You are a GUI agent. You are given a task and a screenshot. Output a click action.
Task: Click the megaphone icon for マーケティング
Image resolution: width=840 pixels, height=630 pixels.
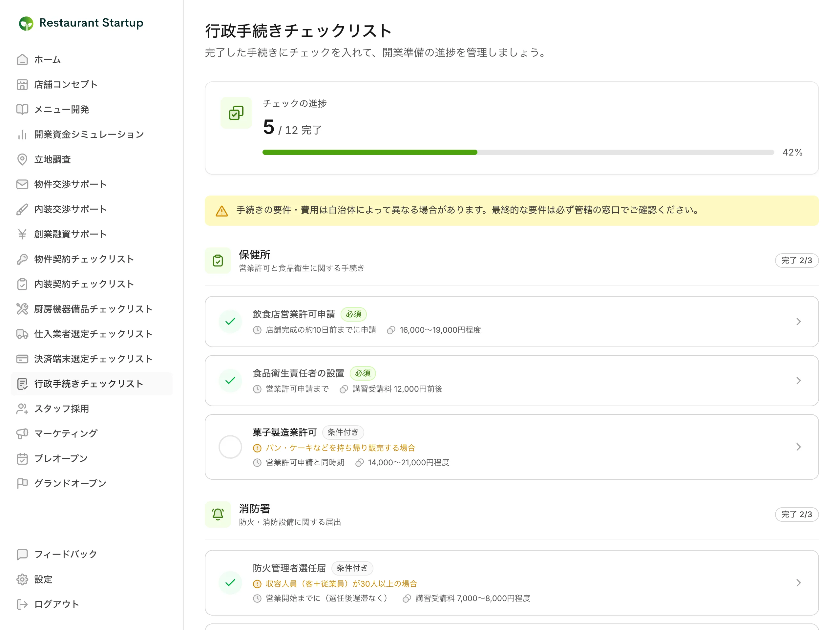pos(22,434)
